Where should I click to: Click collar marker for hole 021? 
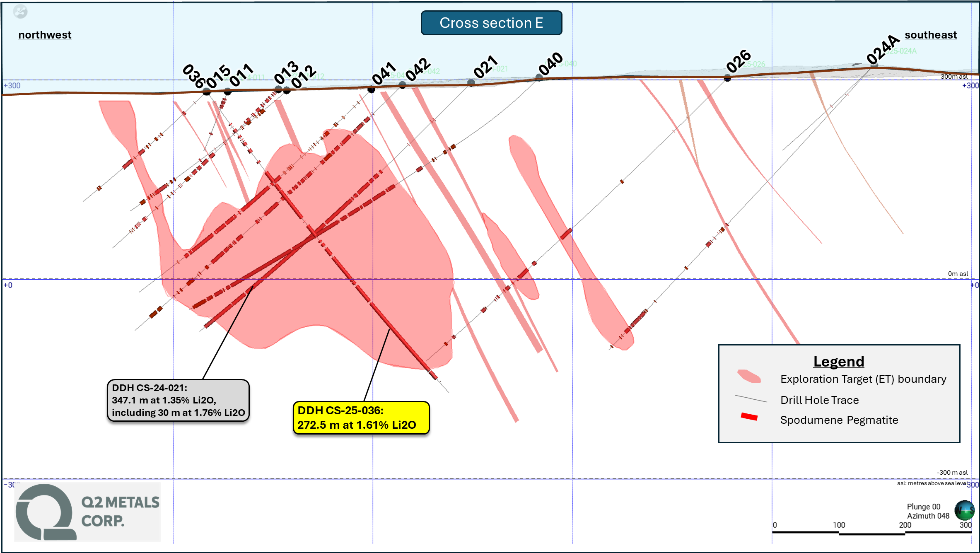point(471,82)
